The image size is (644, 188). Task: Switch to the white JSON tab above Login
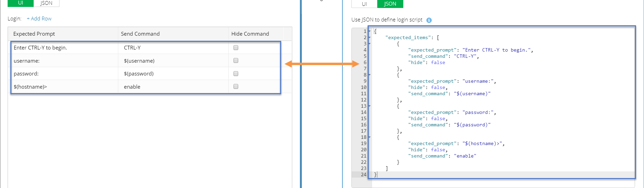click(x=46, y=3)
